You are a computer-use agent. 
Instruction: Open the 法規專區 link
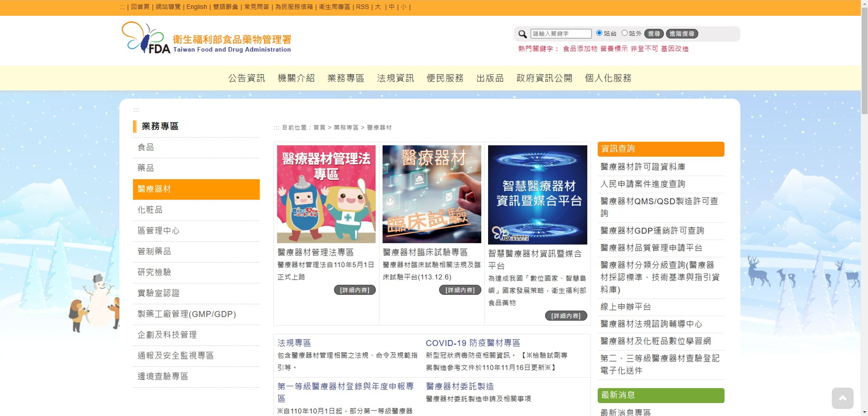294,343
